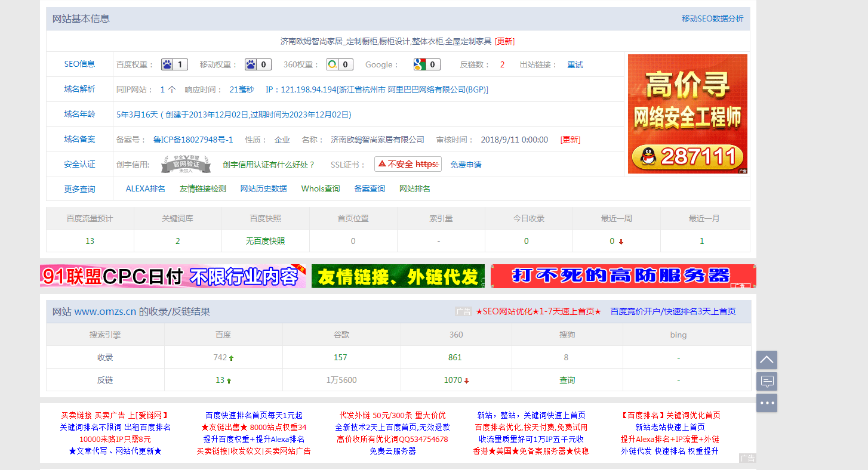Click the red down arrow in 最近一周
This screenshot has height=470, width=868.
coord(621,242)
